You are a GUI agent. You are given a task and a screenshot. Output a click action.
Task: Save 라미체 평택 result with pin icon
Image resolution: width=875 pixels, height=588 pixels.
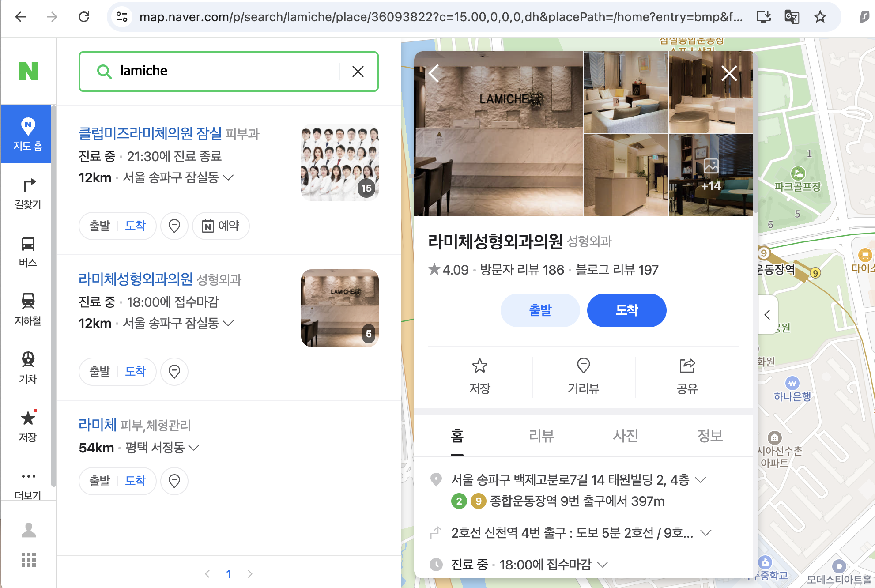click(x=174, y=481)
